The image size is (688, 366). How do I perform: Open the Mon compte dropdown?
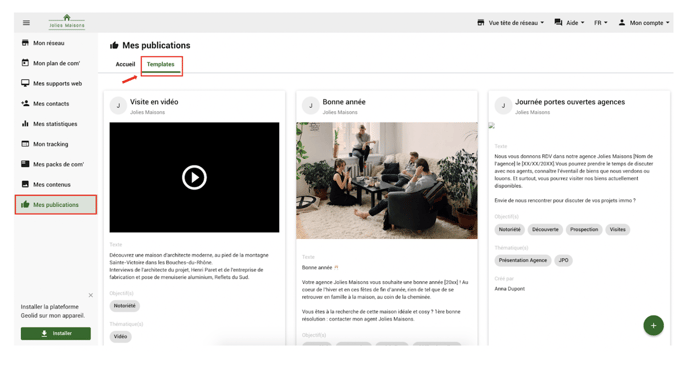644,22
